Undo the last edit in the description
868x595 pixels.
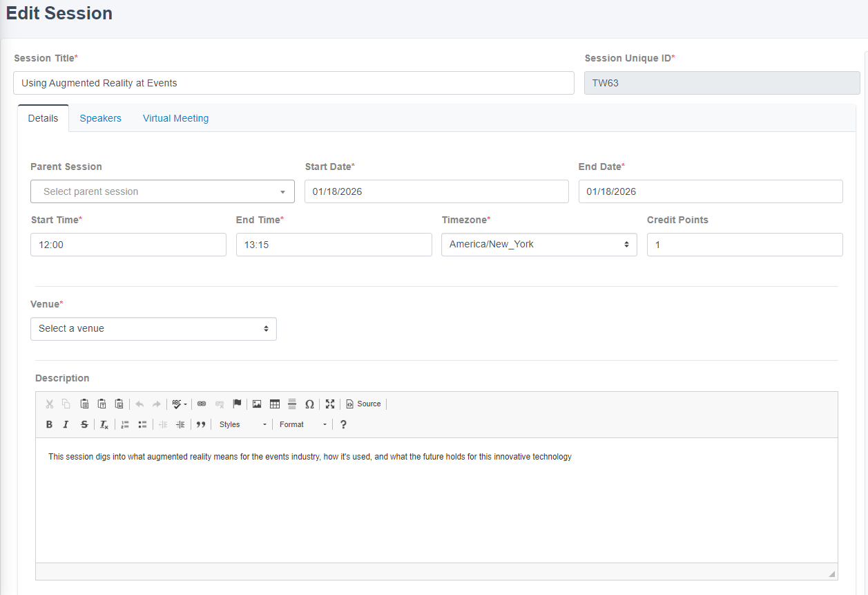(139, 404)
